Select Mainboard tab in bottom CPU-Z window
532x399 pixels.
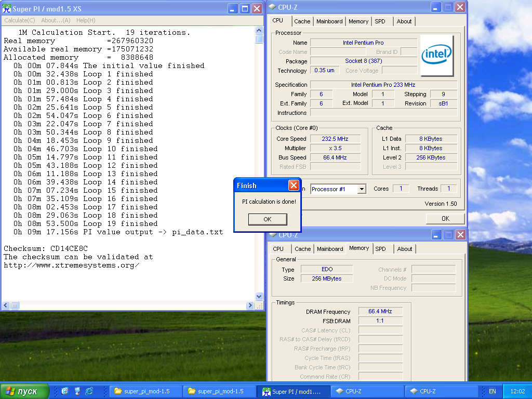tap(330, 249)
